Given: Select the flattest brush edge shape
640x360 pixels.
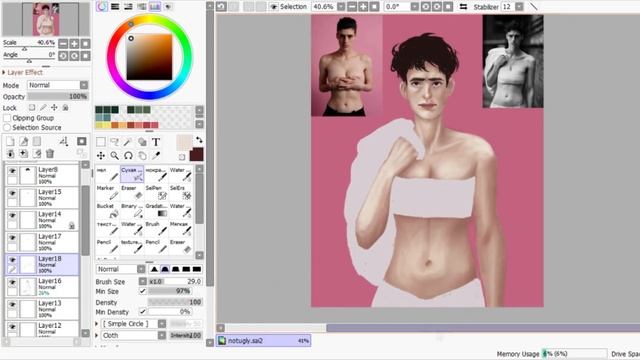Looking at the screenshot, I should click(197, 269).
